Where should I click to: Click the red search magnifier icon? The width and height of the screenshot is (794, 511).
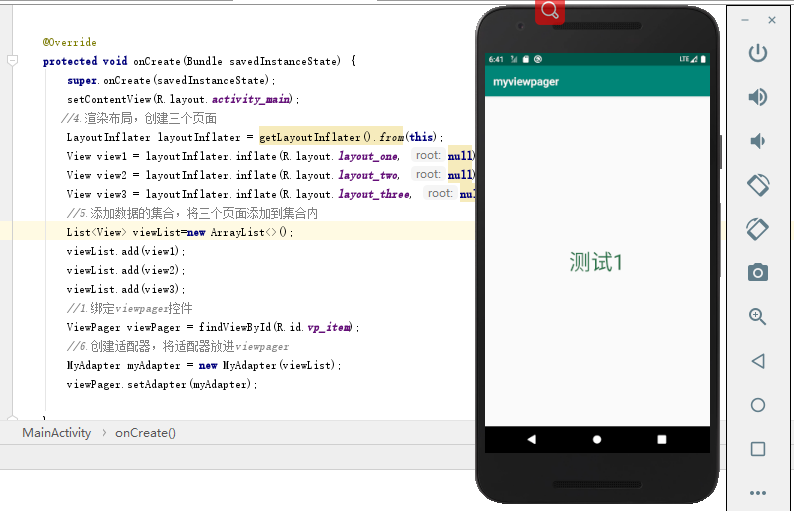tap(550, 11)
